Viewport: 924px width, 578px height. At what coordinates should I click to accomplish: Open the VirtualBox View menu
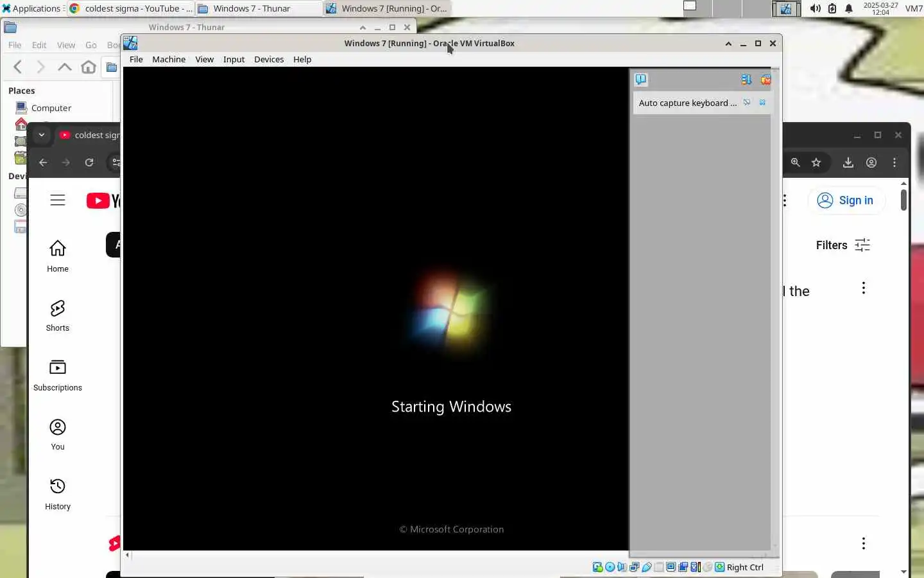(x=205, y=59)
